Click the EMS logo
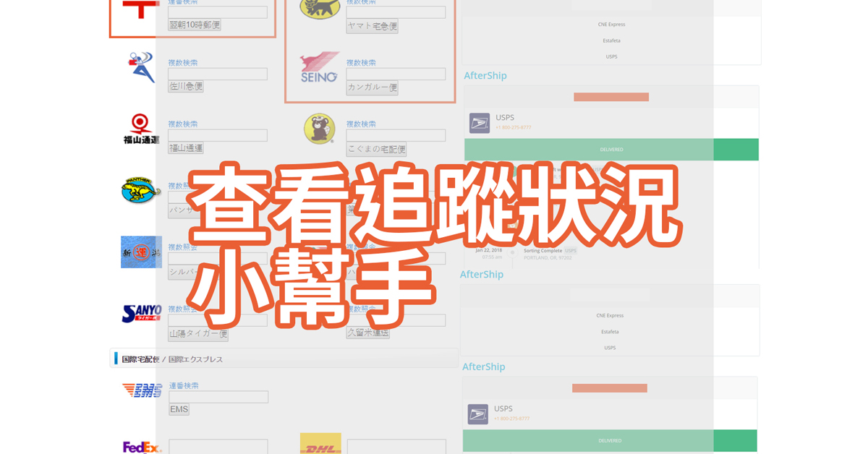868x454 pixels. 142,390
